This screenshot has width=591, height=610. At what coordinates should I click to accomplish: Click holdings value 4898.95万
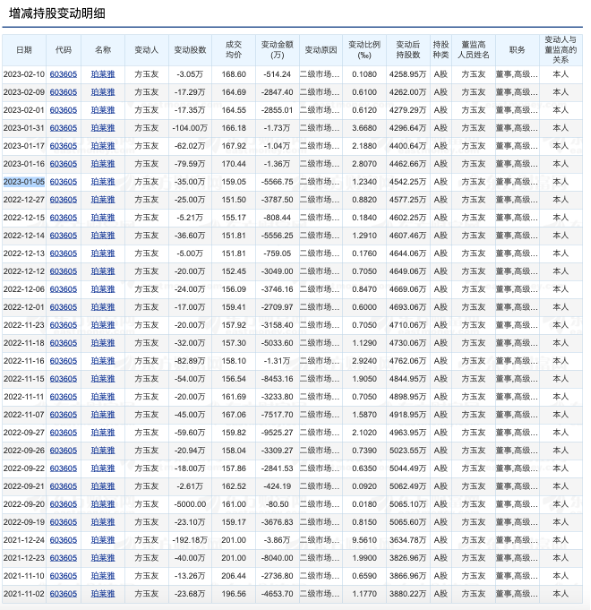coord(408,397)
